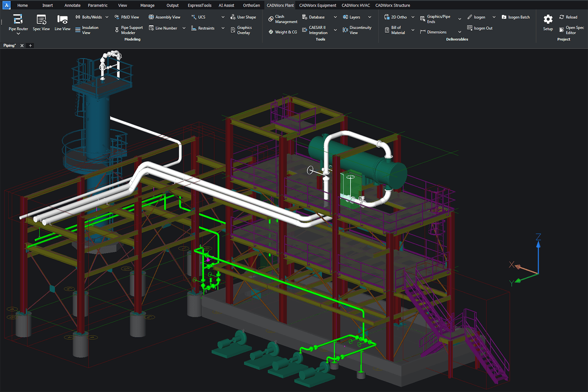
Task: Click the Reload button
Action: (568, 17)
